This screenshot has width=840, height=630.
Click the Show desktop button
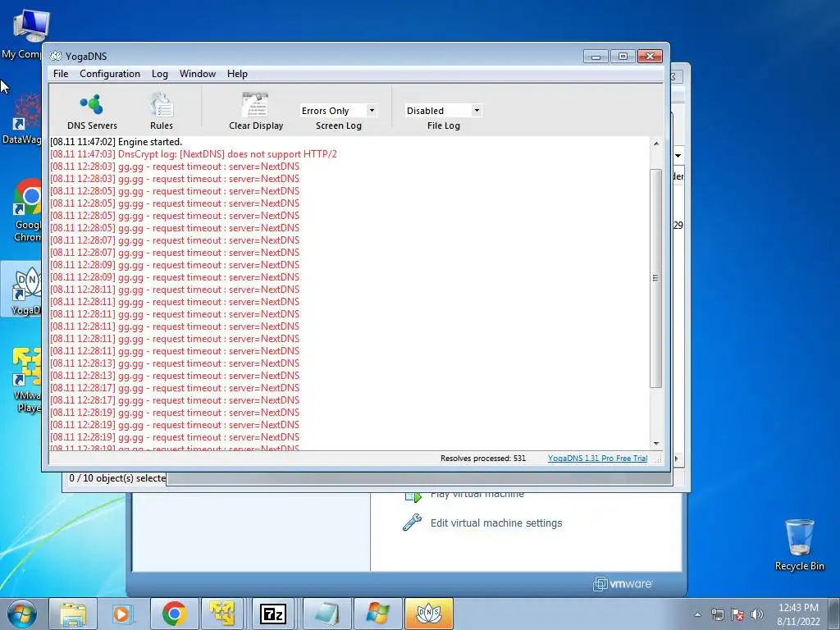[835, 614]
